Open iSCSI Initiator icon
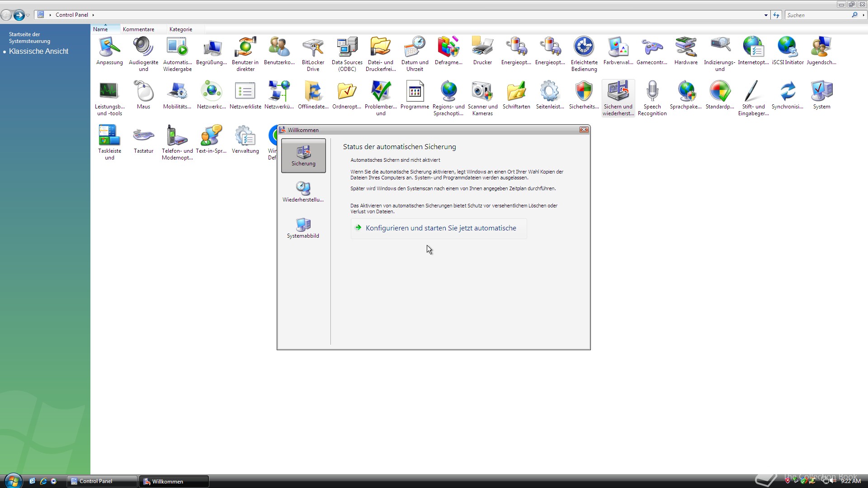868x488 pixels. (788, 52)
